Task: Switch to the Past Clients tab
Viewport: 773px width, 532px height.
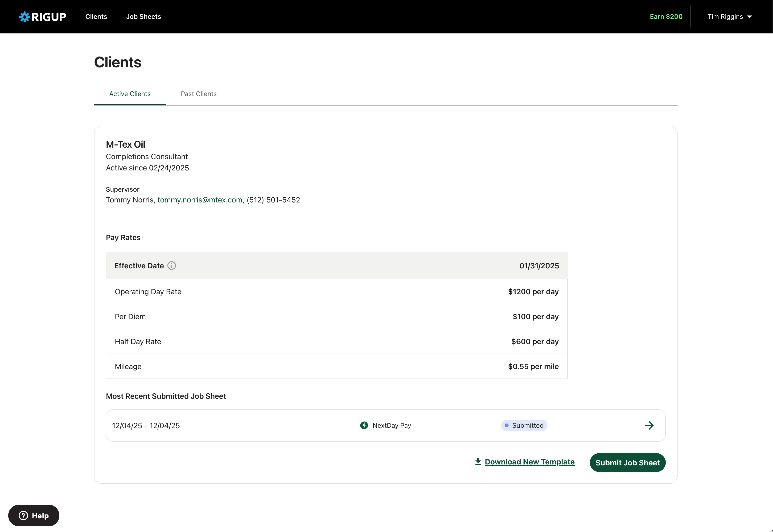Action: pyautogui.click(x=198, y=94)
